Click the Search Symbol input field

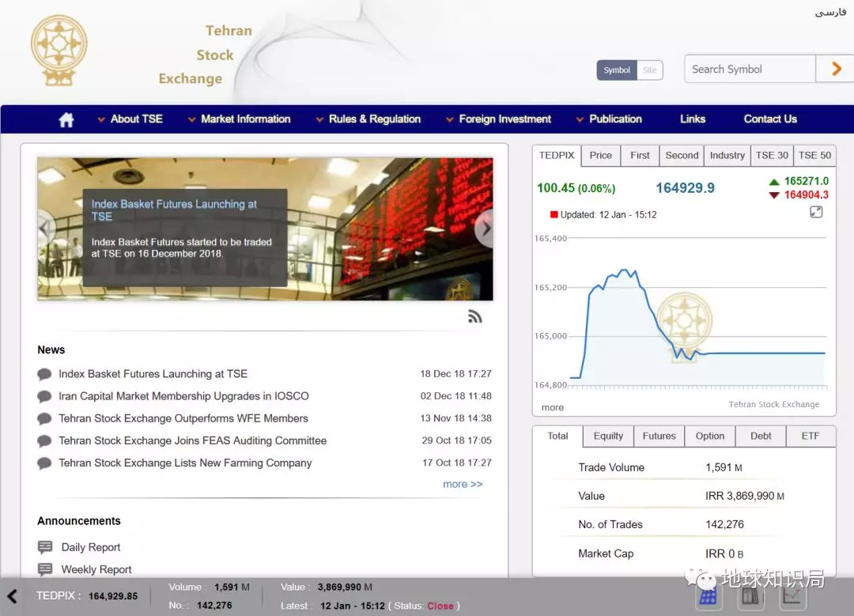[x=749, y=70]
